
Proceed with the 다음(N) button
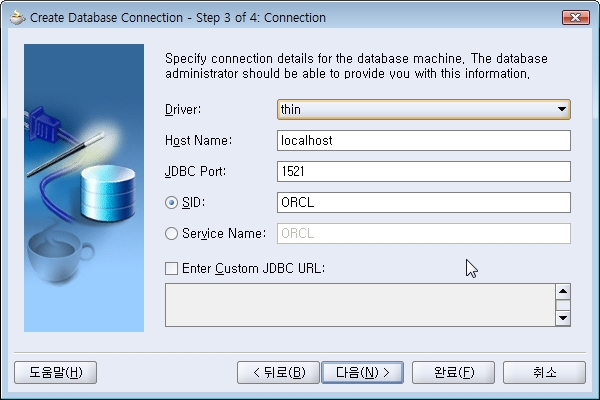pos(362,372)
